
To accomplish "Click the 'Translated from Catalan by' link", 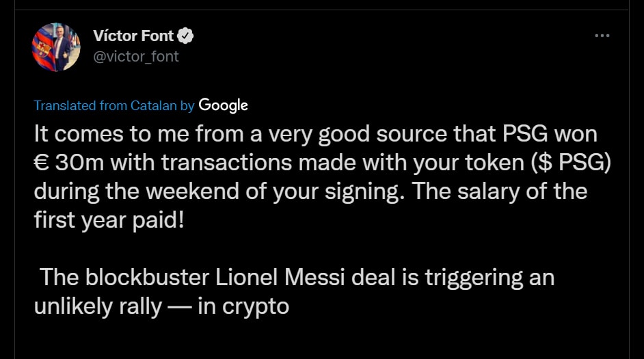I will point(114,105).
